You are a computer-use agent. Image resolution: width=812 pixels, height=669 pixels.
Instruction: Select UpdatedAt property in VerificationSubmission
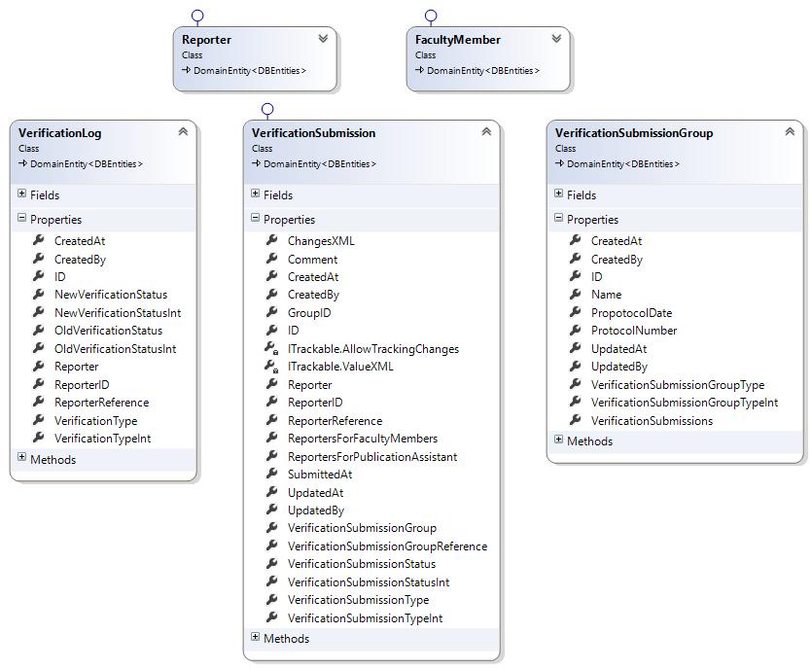coord(315,492)
